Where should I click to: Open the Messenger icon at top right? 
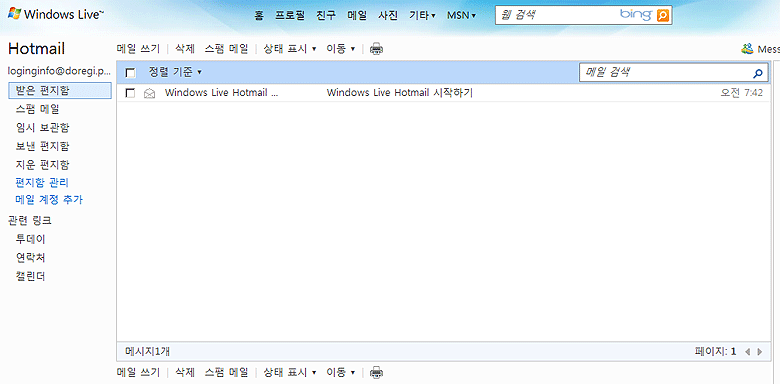coord(747,49)
